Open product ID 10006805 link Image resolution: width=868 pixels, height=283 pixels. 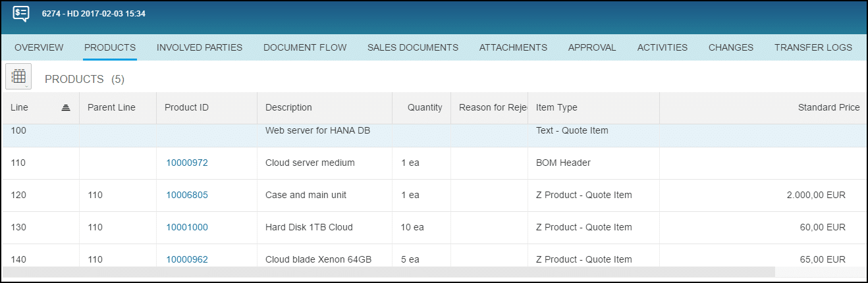(187, 195)
